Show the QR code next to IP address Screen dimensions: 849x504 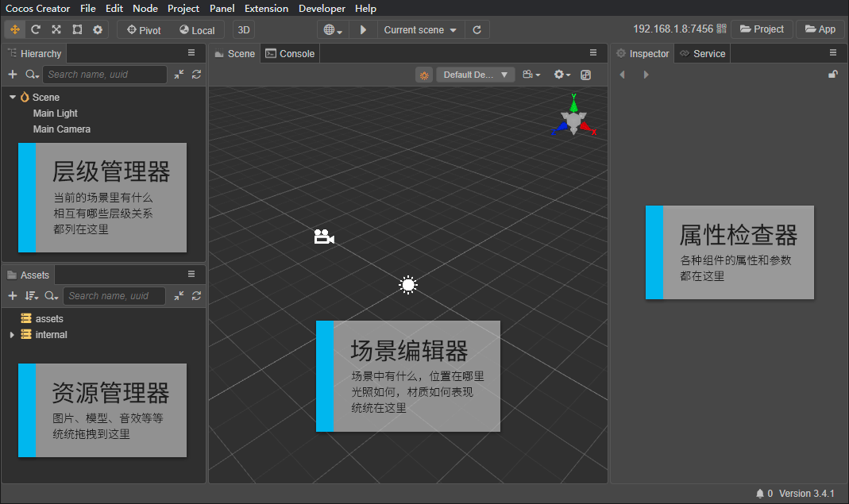721,29
